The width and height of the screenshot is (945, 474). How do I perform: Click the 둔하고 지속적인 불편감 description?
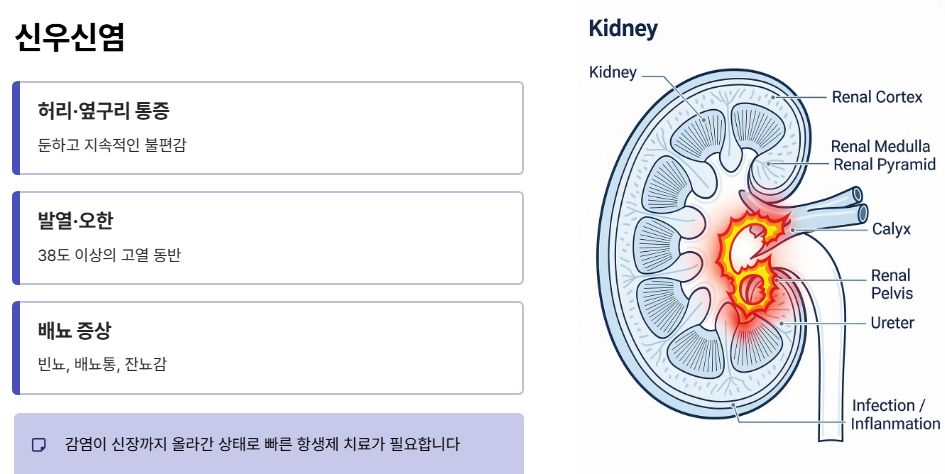[x=112, y=145]
